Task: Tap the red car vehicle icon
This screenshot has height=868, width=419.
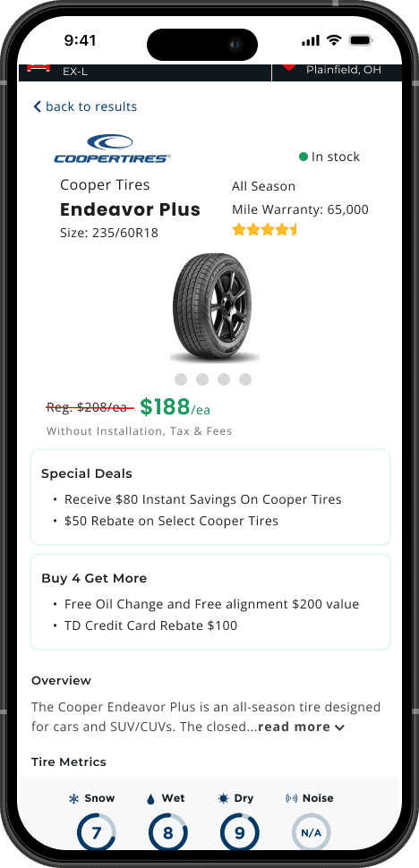Action: [38, 67]
